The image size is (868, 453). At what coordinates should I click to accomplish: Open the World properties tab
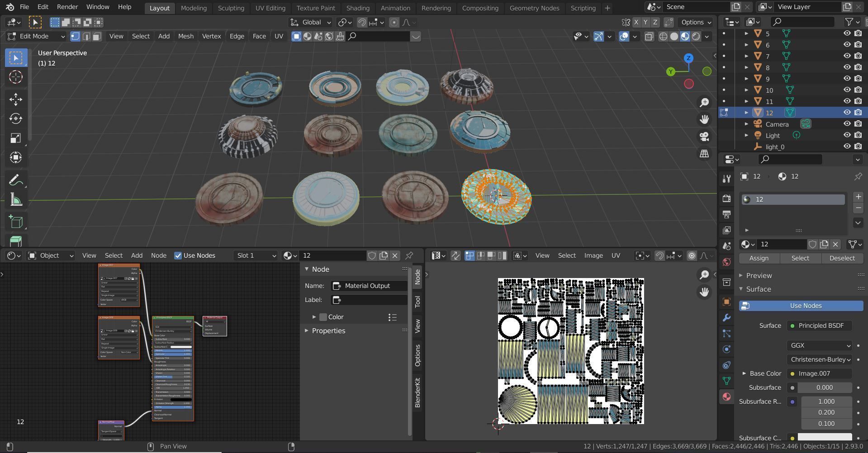point(726,262)
